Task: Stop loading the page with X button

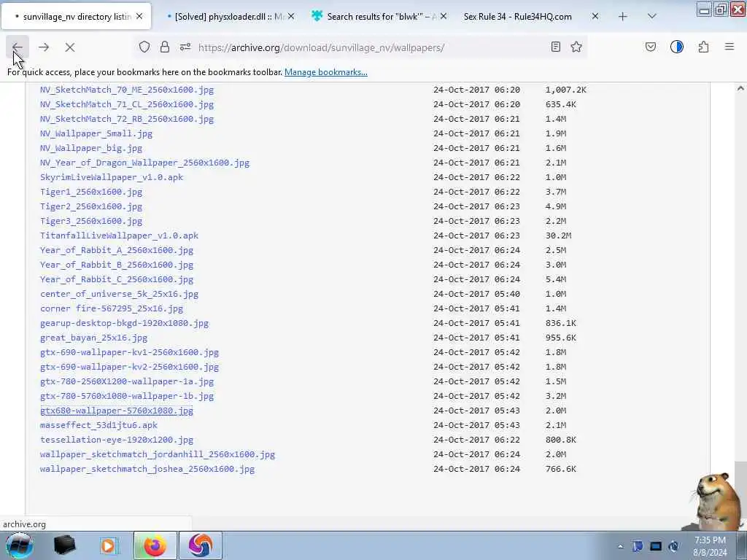Action: 69,47
